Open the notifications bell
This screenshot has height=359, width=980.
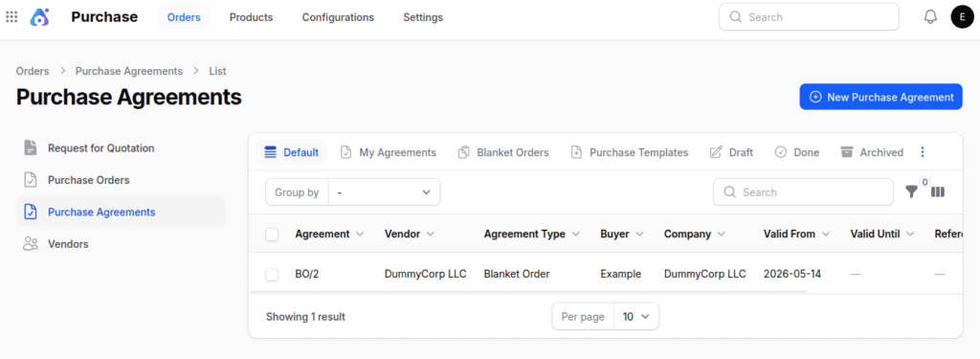pyautogui.click(x=930, y=17)
